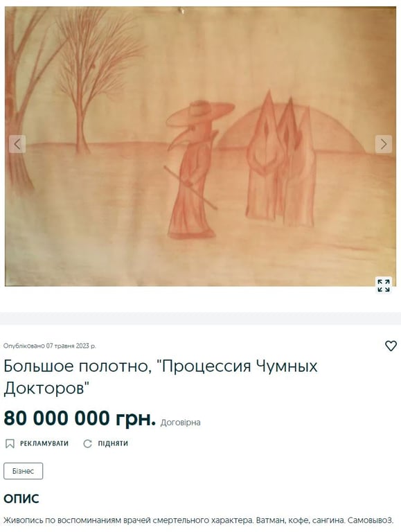Open fullscreen view of the painting

[384, 285]
